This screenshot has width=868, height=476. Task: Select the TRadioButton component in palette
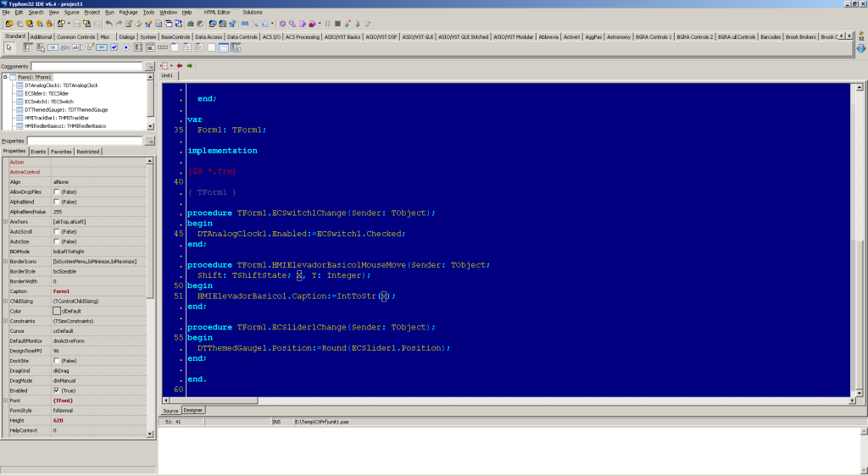click(126, 47)
